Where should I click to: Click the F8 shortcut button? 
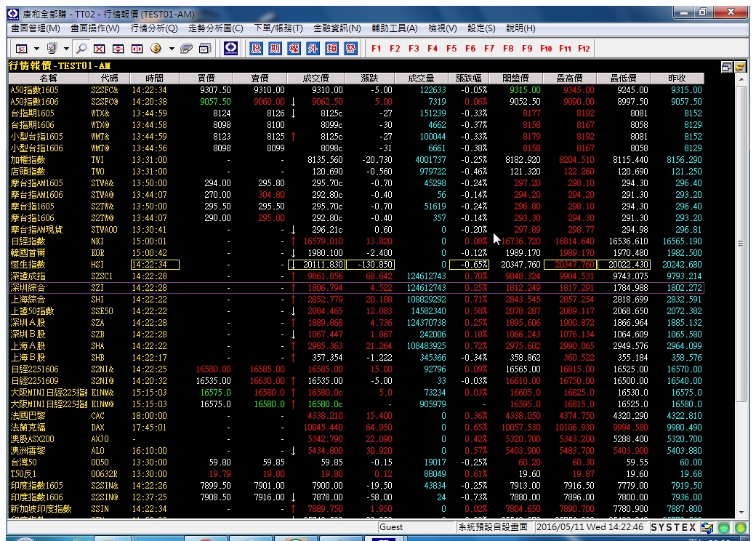coord(508,49)
